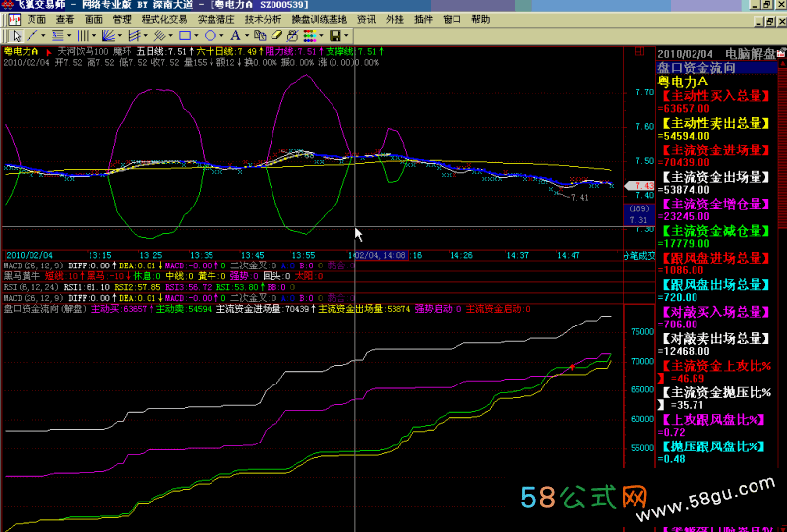The width and height of the screenshot is (787, 532).
Task: Open the 外挂 menu
Action: (x=395, y=20)
